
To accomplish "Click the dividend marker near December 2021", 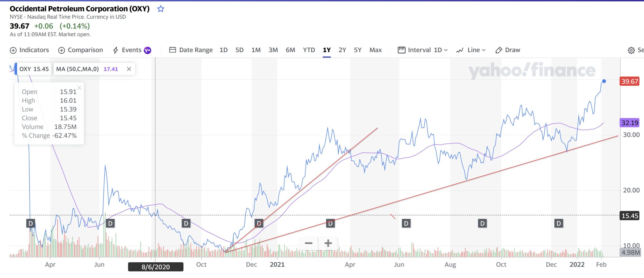I will coord(558,223).
